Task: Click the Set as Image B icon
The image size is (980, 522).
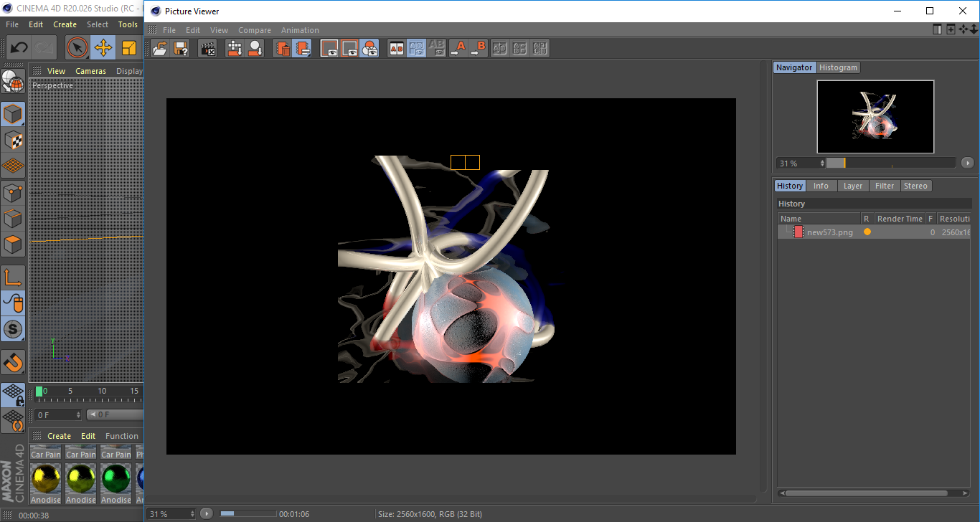Action: click(x=478, y=48)
